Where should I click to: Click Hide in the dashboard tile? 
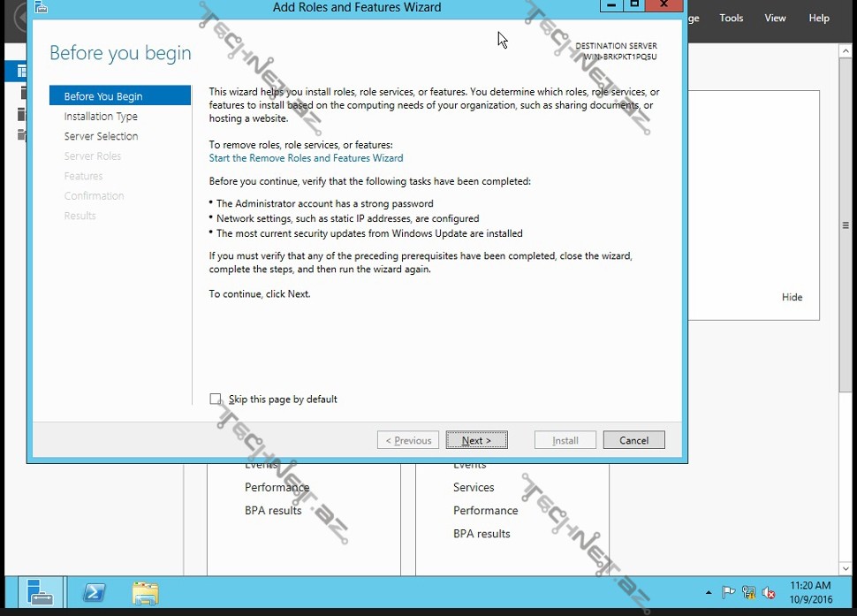(792, 298)
